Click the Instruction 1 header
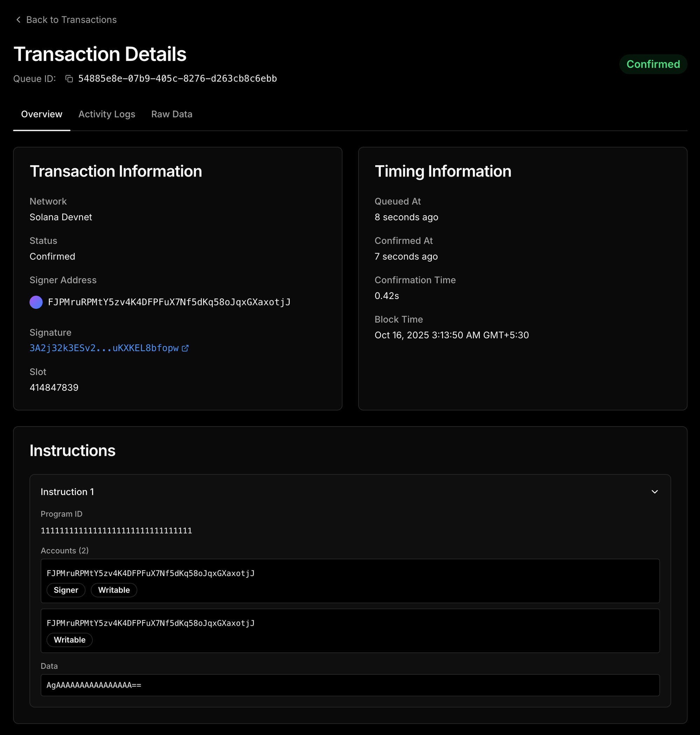Screen dimensions: 700x735 pos(67,492)
